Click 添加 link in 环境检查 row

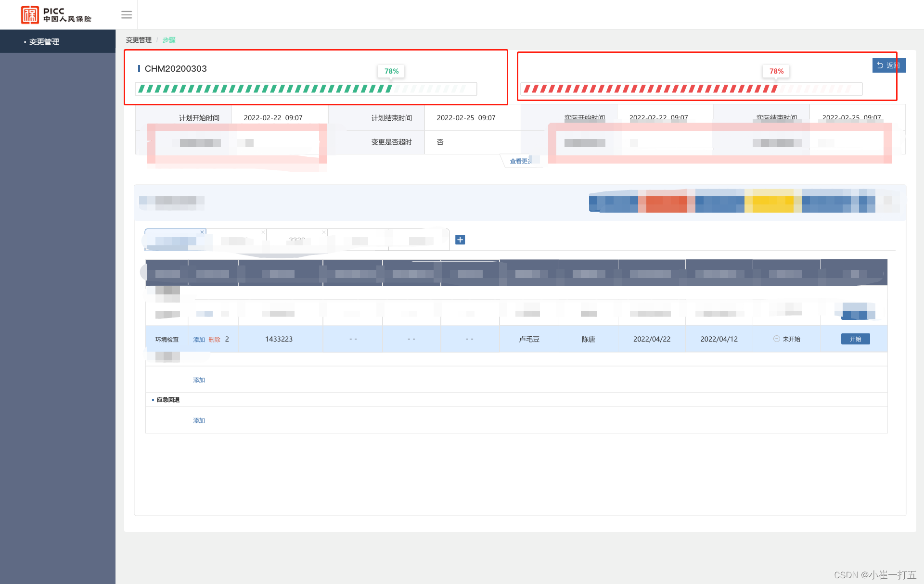click(x=199, y=339)
